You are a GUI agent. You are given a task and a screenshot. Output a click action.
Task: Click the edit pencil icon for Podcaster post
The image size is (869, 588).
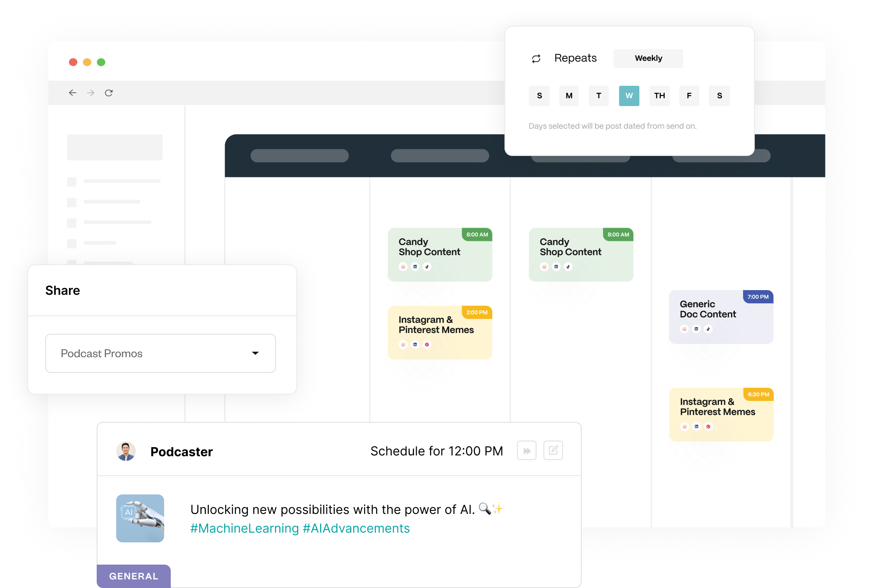coord(553,451)
